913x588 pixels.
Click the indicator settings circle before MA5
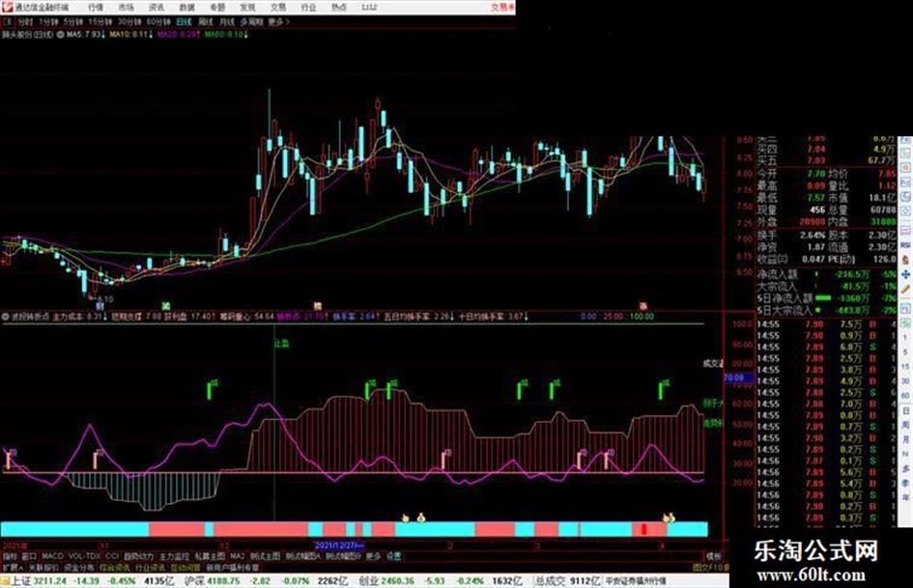coord(60,35)
